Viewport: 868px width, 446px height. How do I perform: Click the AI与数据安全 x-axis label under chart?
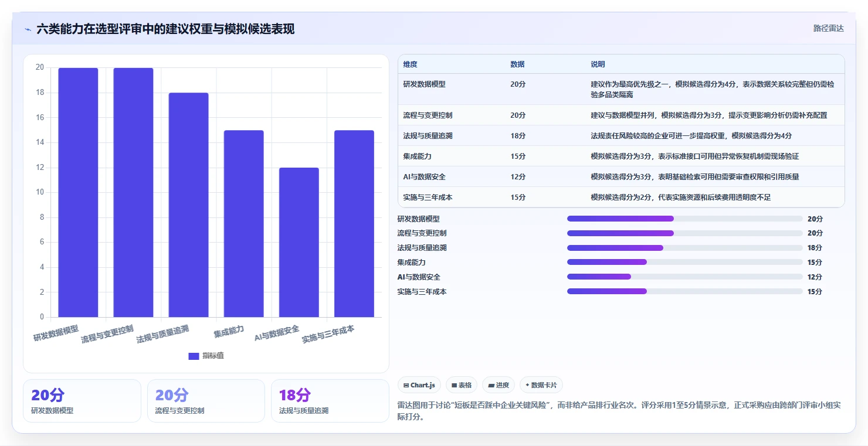(x=277, y=333)
